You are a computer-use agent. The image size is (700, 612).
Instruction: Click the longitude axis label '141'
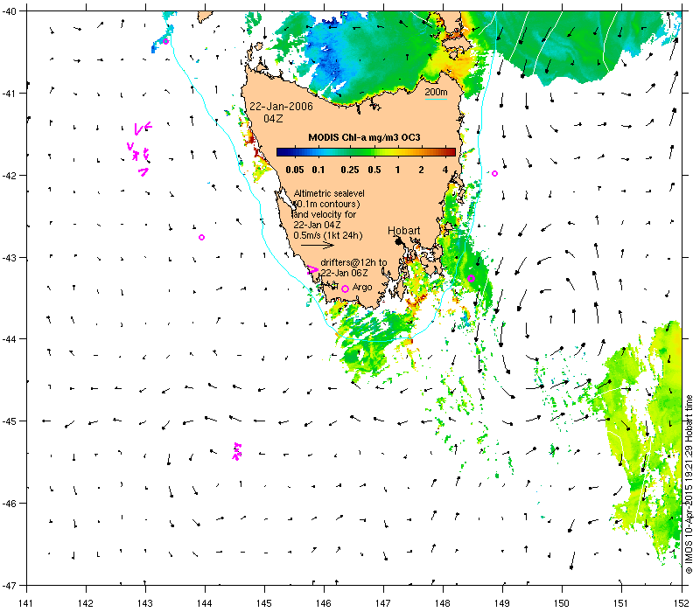26,603
